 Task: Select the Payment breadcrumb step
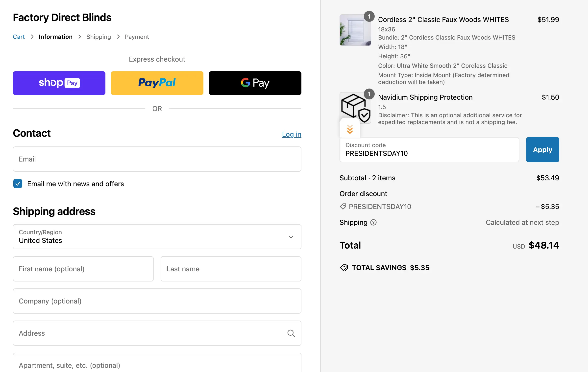pos(137,37)
